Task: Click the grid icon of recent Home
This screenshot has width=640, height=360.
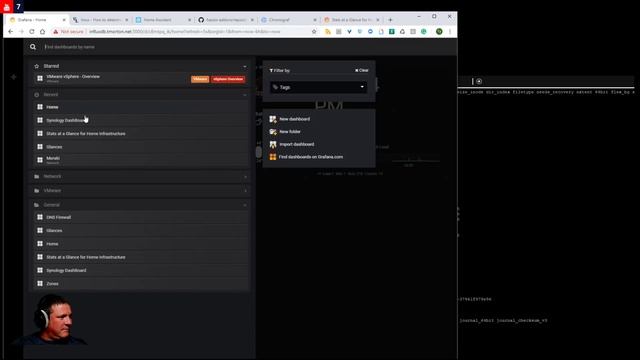Action: tap(40, 107)
